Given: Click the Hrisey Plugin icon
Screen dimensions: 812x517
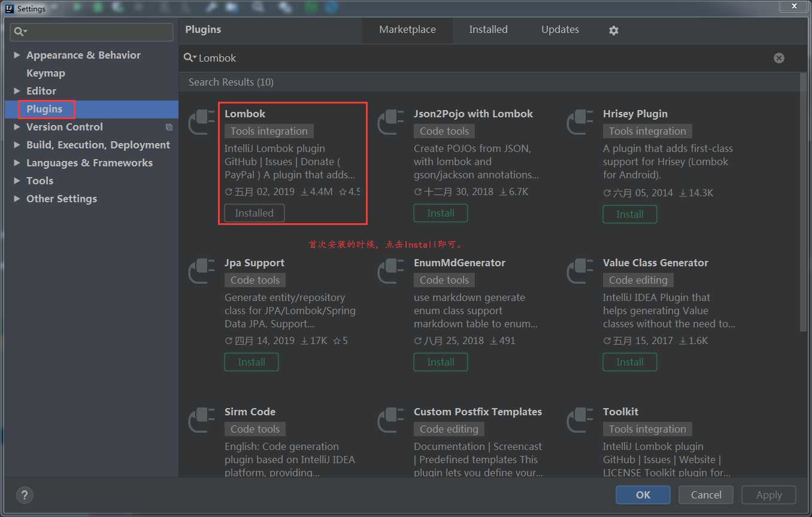Looking at the screenshot, I should pos(580,121).
